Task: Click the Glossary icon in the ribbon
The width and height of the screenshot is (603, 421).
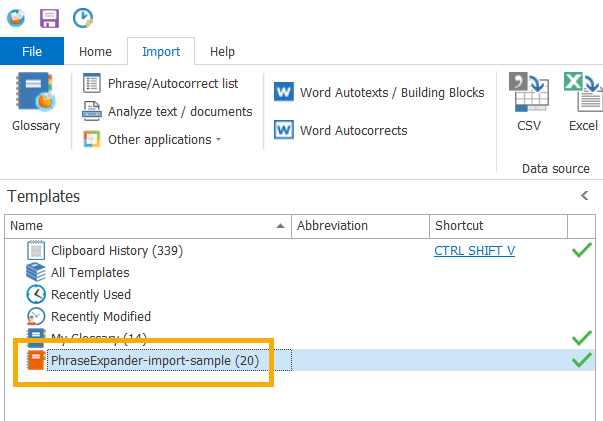Action: 35,93
